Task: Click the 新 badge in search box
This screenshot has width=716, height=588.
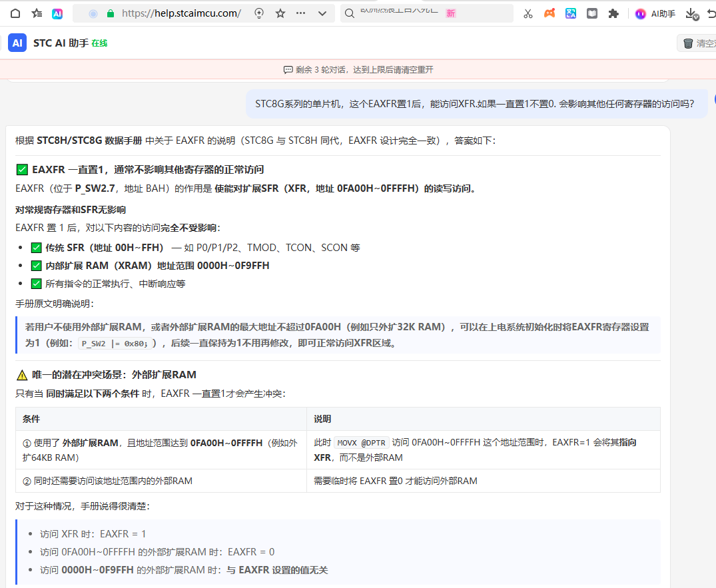Action: 451,14
